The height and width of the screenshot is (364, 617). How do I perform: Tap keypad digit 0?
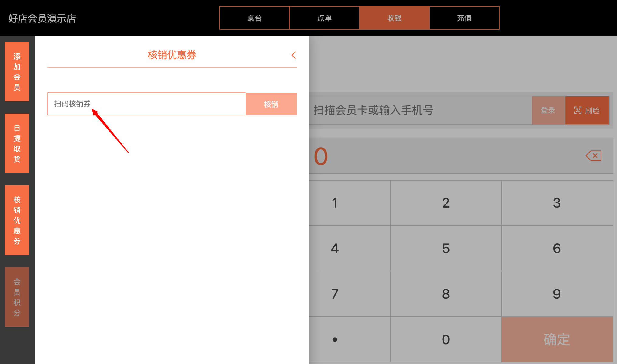(x=446, y=339)
